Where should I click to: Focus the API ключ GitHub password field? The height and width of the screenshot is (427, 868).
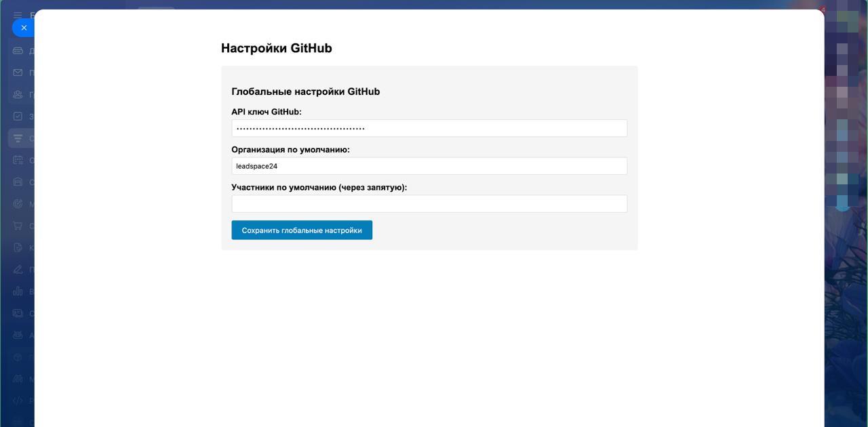click(429, 128)
